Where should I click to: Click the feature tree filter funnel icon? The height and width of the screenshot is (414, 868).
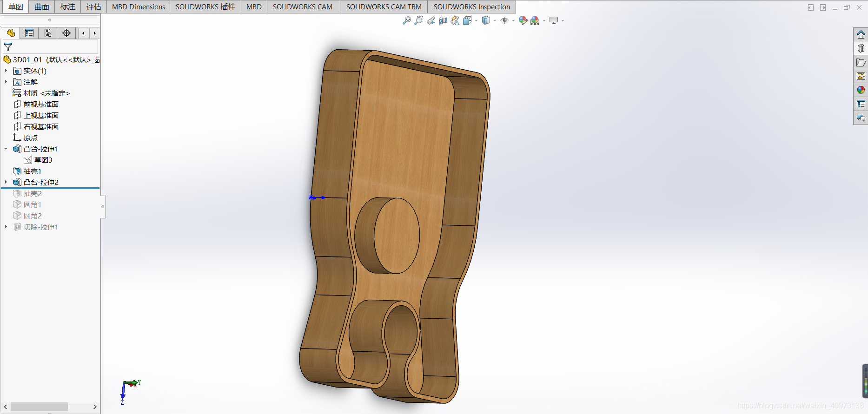pos(8,47)
